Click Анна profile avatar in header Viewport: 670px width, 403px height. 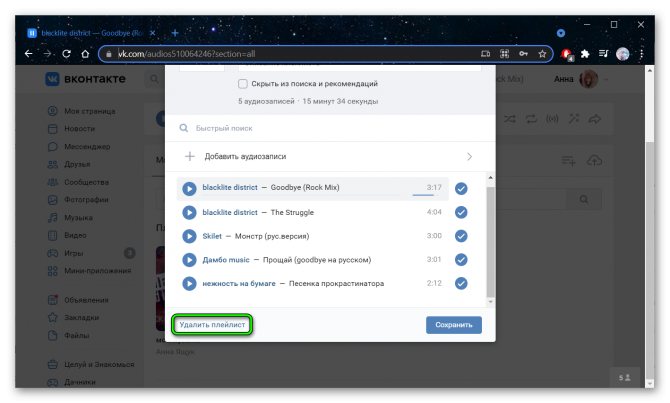click(588, 79)
